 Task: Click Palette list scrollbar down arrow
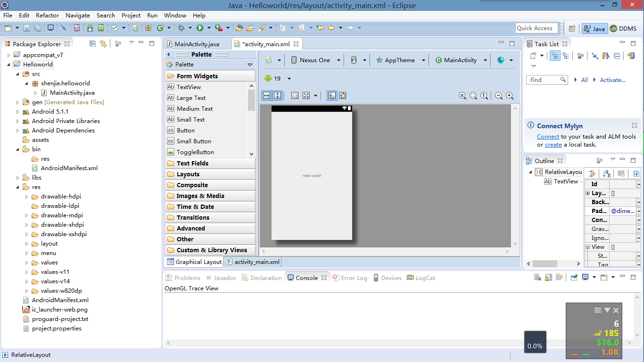pos(251,154)
